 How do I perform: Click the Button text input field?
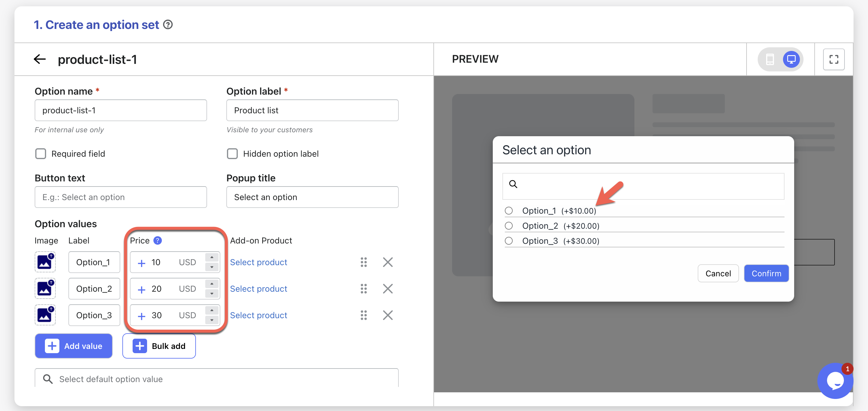(x=121, y=197)
